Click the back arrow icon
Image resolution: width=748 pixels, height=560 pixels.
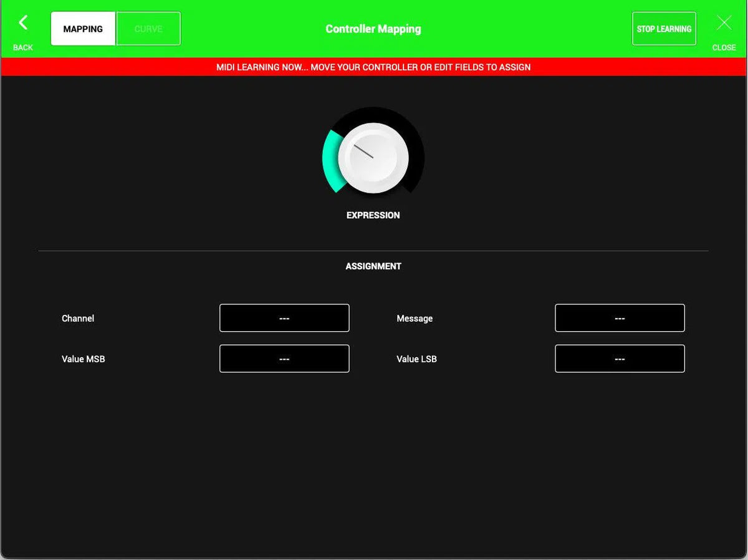click(x=23, y=23)
